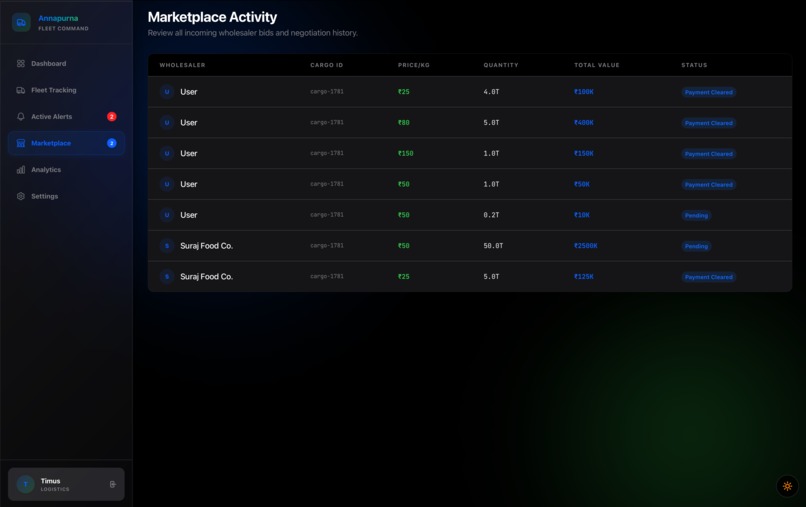This screenshot has height=507, width=806.
Task: Click the ₹400K total value
Action: (583, 123)
